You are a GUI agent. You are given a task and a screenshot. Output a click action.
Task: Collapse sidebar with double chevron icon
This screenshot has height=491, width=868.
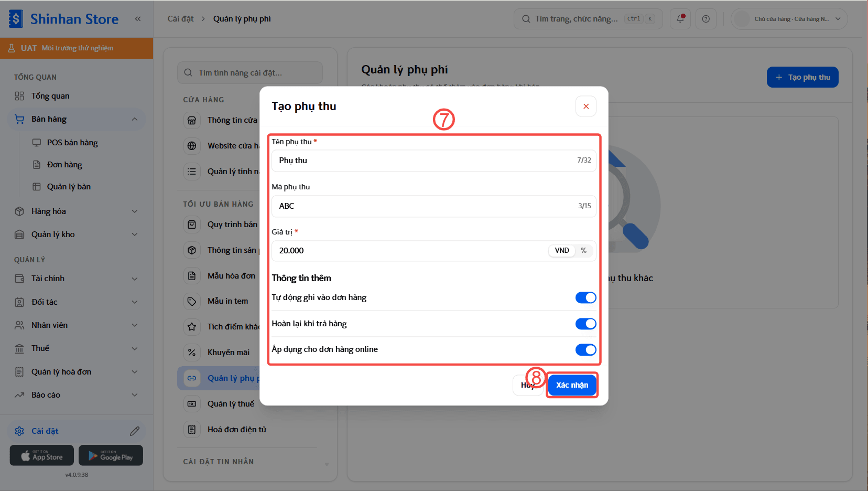(x=138, y=19)
